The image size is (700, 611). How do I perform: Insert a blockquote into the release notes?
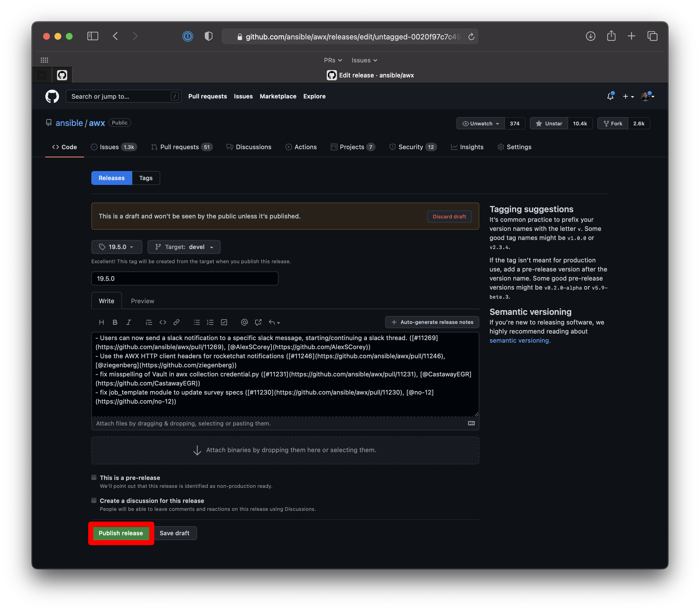click(149, 322)
